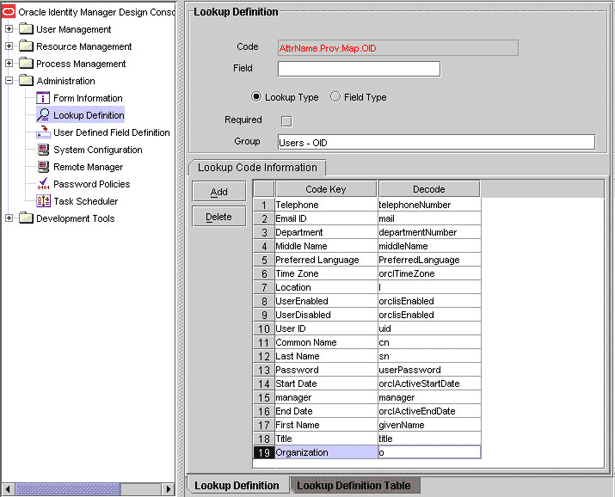The height and width of the screenshot is (497, 615).
Task: Click the End Date code key cell
Action: pos(326,411)
